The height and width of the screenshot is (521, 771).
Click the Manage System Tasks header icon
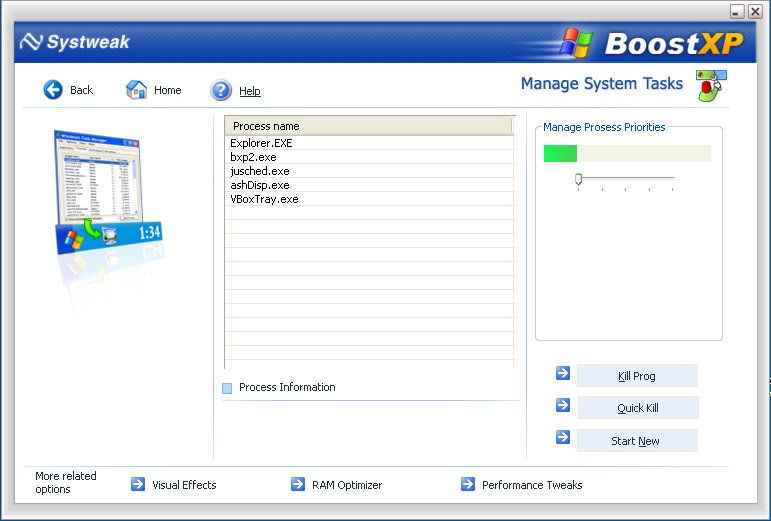pyautogui.click(x=711, y=86)
